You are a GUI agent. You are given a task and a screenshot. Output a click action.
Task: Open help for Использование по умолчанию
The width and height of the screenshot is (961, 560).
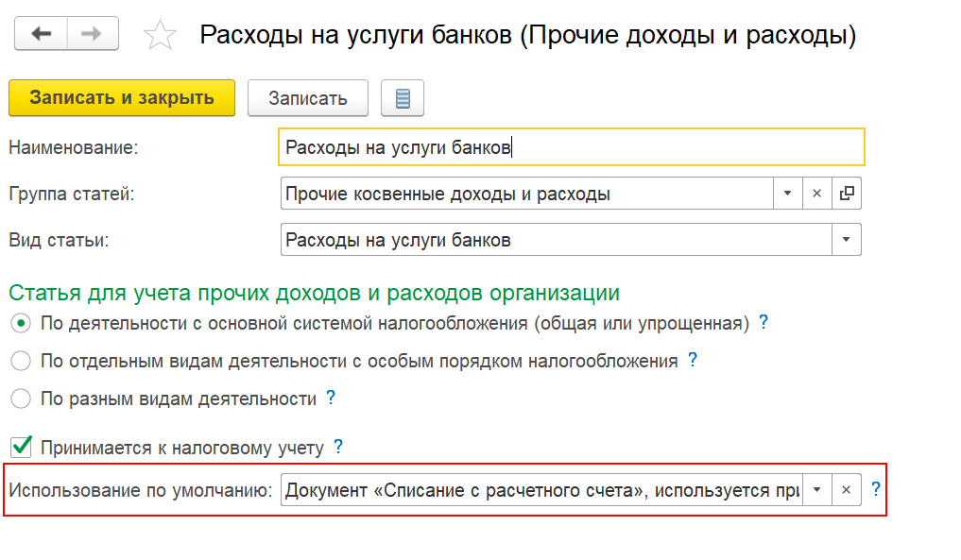click(x=876, y=489)
